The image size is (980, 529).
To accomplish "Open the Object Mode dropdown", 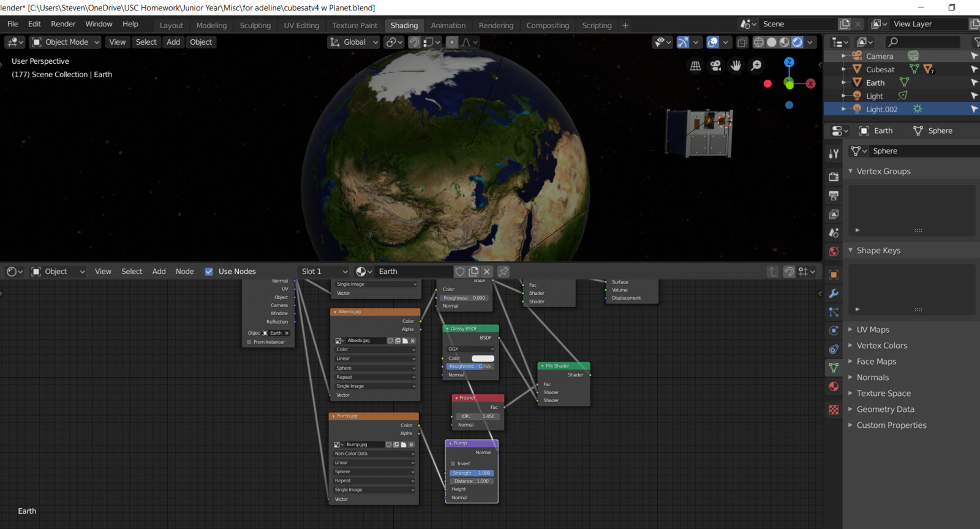I will pyautogui.click(x=65, y=42).
